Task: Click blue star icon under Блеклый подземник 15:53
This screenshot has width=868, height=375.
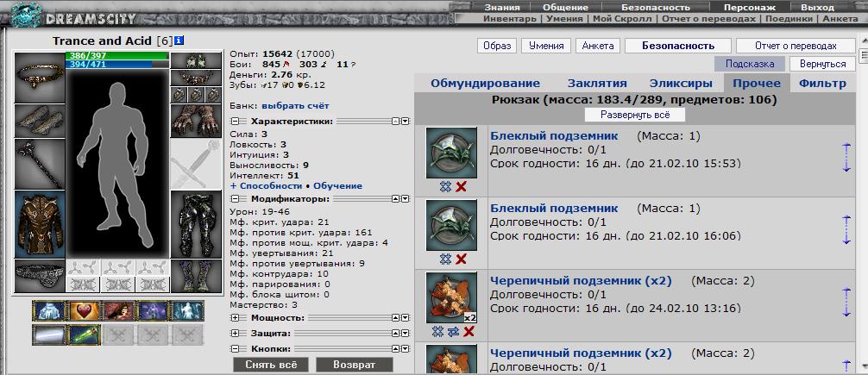Action: point(445,186)
